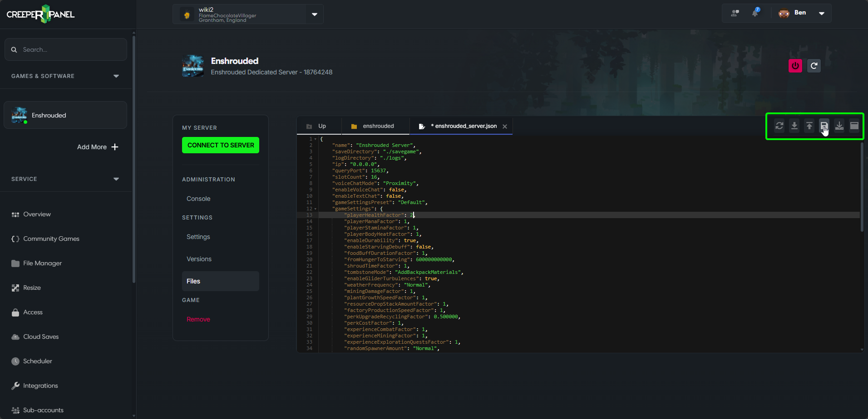Go Up one folder level
The image size is (868, 419).
tap(319, 126)
